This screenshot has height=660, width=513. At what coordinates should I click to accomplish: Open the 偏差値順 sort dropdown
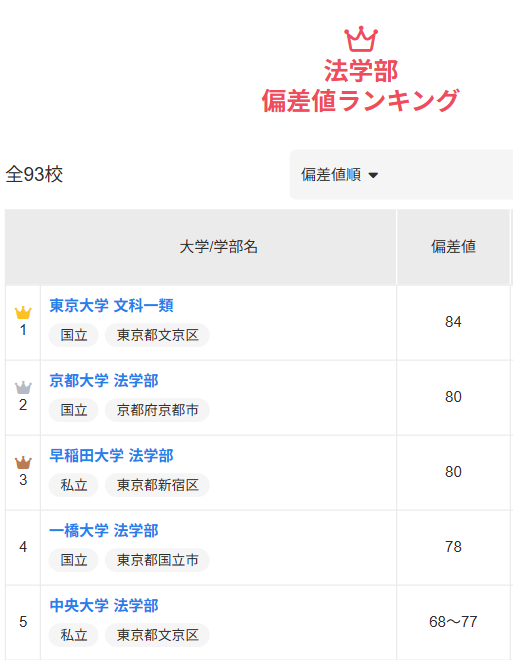point(401,174)
